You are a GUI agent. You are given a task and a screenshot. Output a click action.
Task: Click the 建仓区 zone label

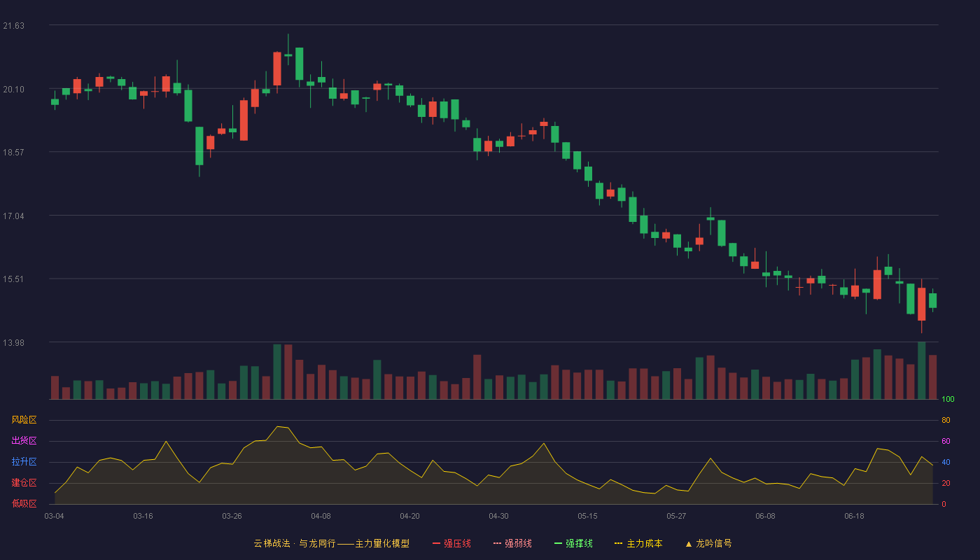tap(24, 483)
